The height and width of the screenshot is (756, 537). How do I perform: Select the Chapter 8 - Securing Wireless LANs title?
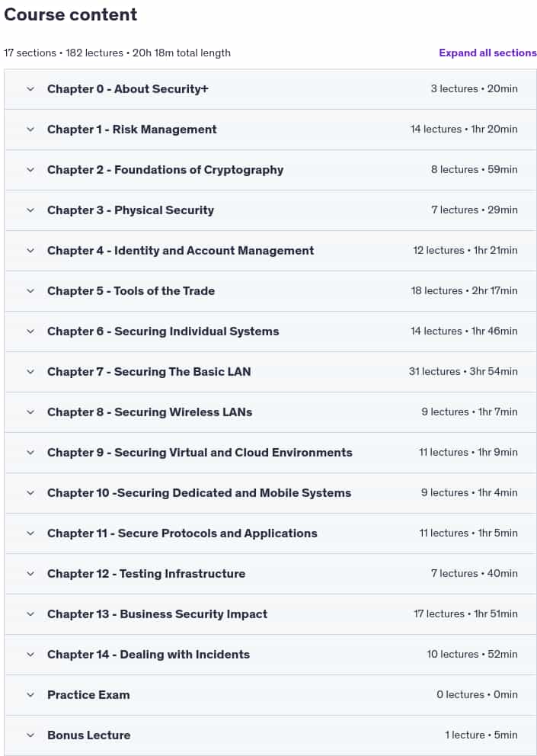(x=149, y=412)
